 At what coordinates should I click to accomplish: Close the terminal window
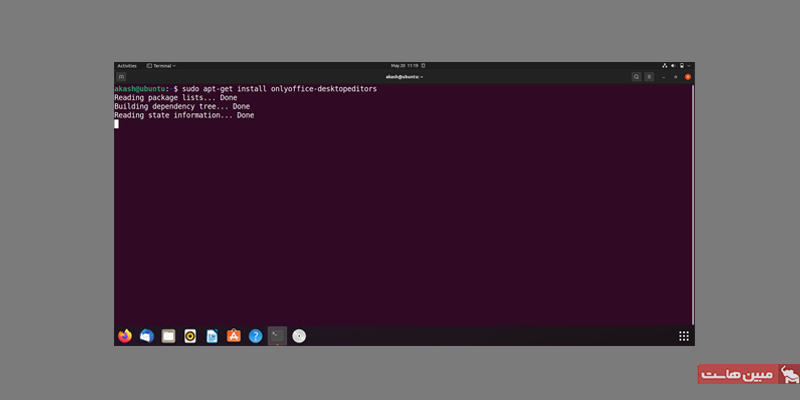[687, 76]
